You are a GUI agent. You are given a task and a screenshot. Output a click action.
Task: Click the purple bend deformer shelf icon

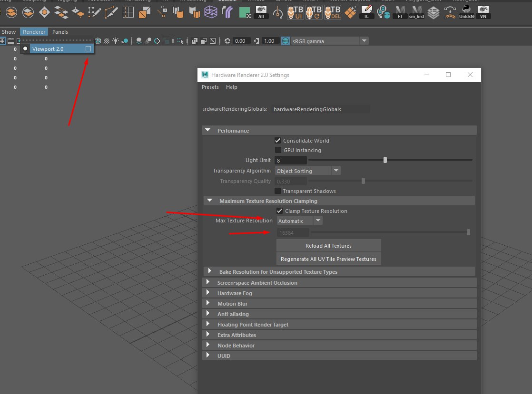(x=227, y=12)
